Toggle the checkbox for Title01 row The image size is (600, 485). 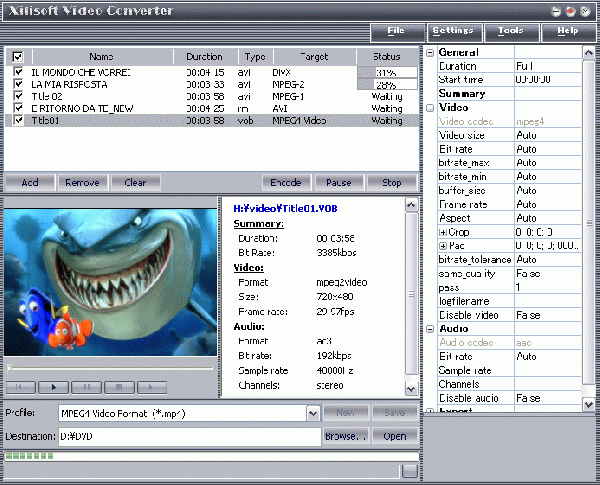click(x=18, y=120)
